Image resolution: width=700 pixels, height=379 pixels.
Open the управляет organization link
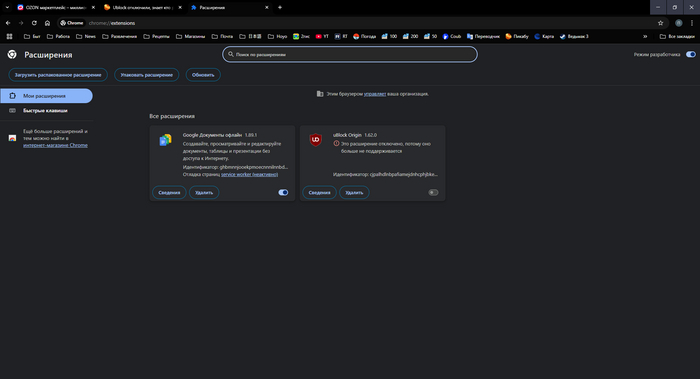(x=375, y=94)
